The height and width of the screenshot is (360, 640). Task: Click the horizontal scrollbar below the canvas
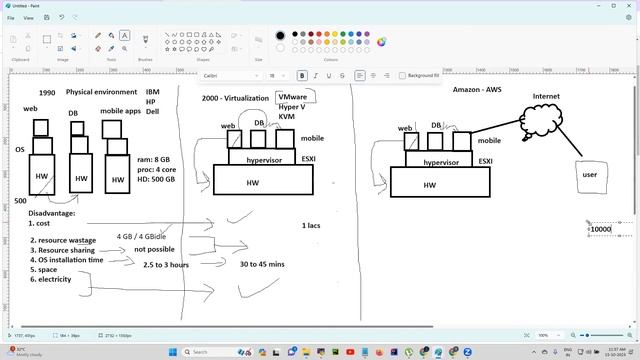pos(227,326)
